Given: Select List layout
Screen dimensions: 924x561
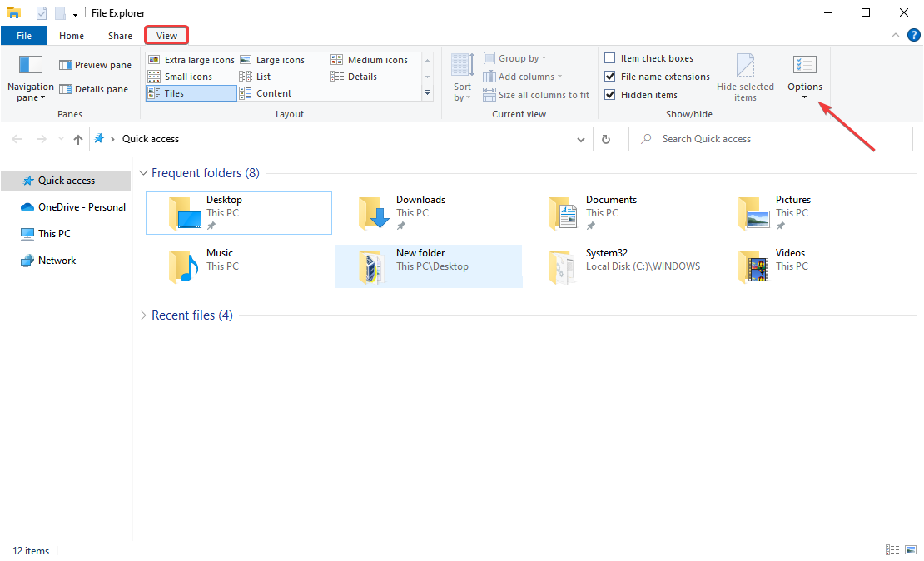Looking at the screenshot, I should (256, 77).
